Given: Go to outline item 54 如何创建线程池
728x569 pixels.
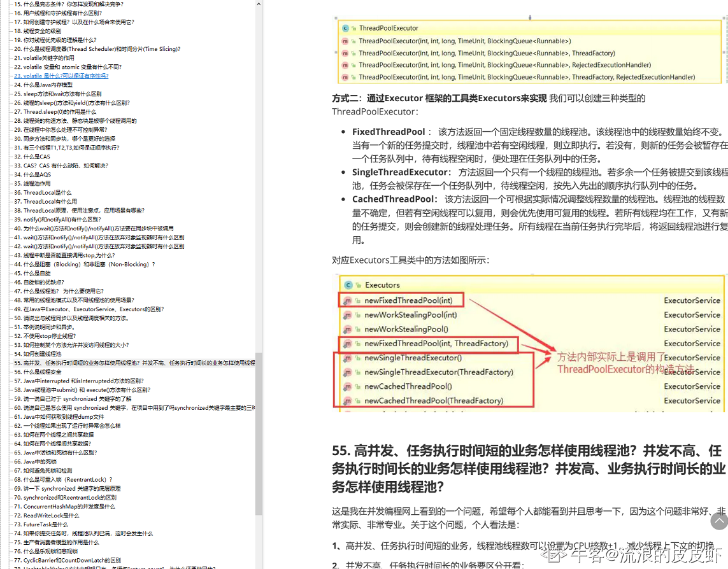Looking at the screenshot, I should [38, 354].
